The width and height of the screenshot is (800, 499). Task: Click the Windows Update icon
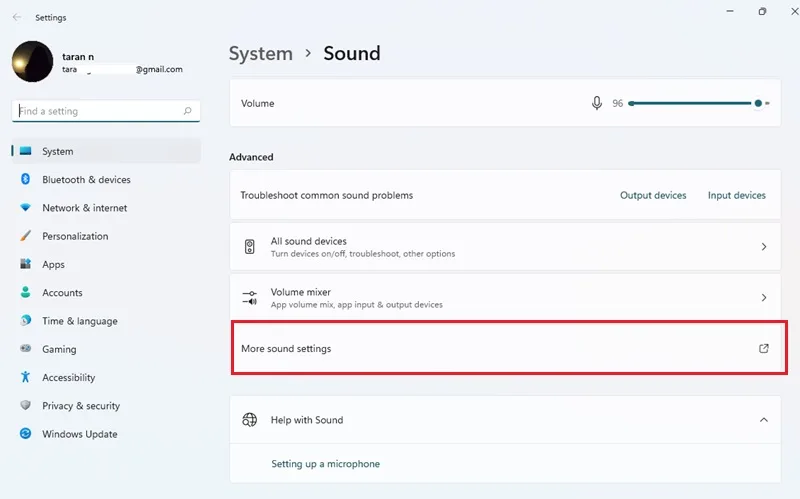coord(25,434)
